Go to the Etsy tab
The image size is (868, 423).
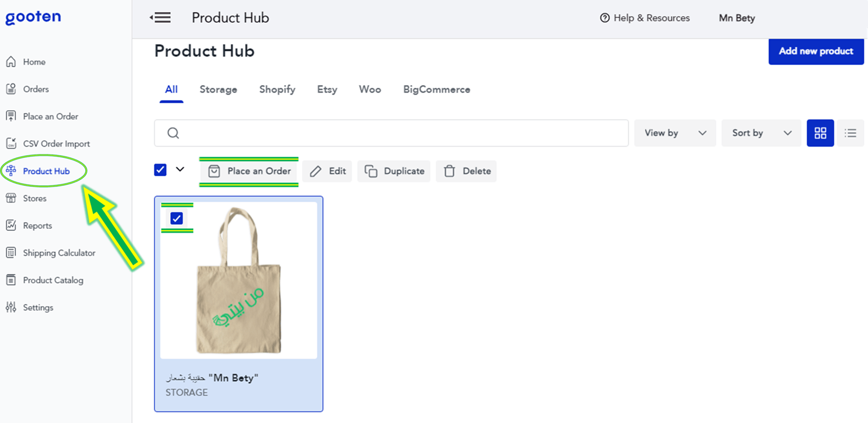pos(327,89)
